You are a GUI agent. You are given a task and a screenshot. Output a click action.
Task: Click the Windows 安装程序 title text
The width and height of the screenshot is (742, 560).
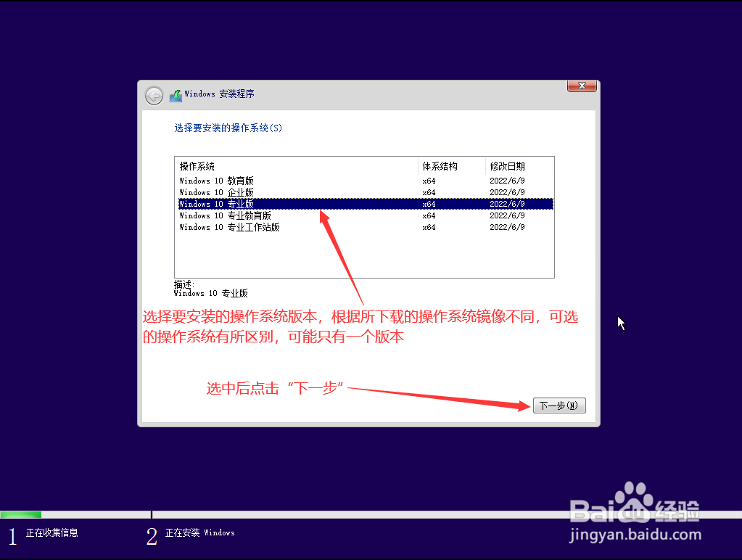click(219, 94)
